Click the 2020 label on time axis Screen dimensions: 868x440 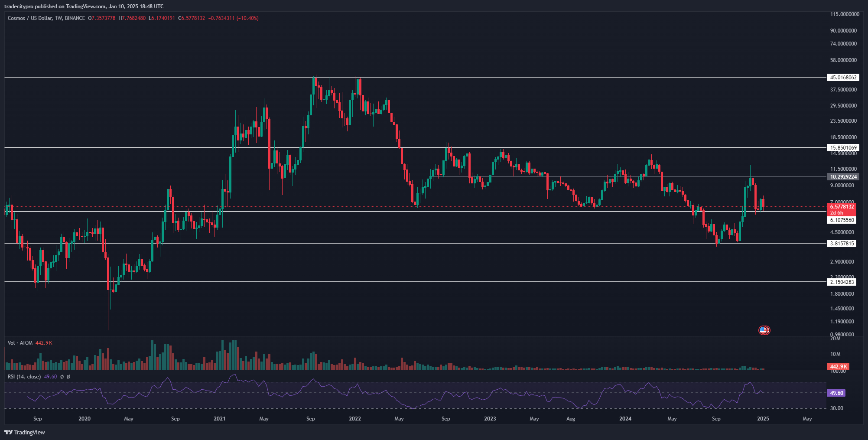coord(85,419)
